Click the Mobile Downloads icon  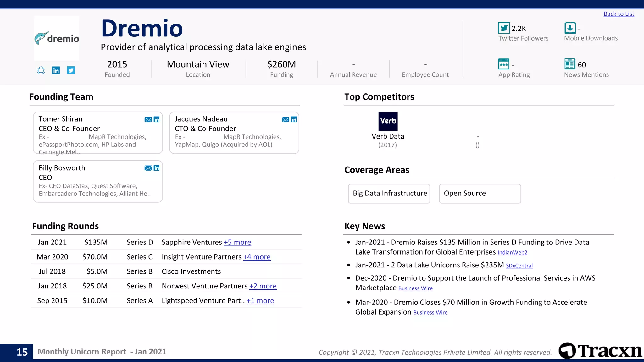point(570,28)
